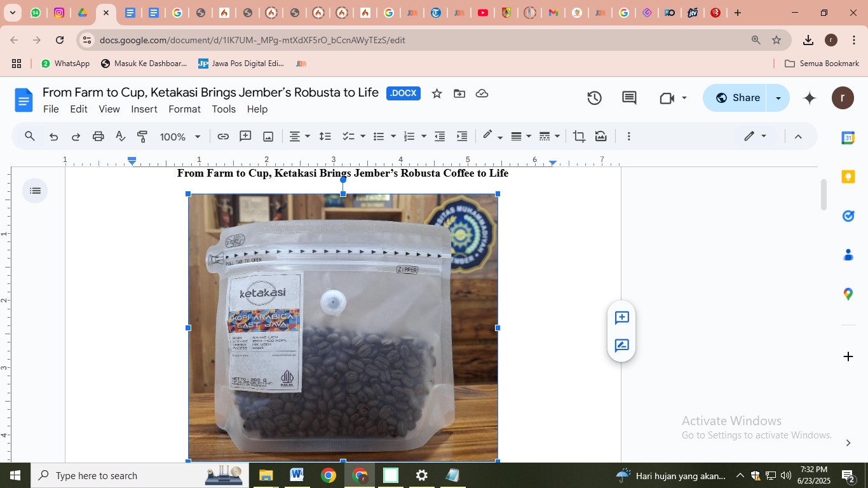The height and width of the screenshot is (488, 868).
Task: Open Google Maps side panel
Action: tap(848, 294)
